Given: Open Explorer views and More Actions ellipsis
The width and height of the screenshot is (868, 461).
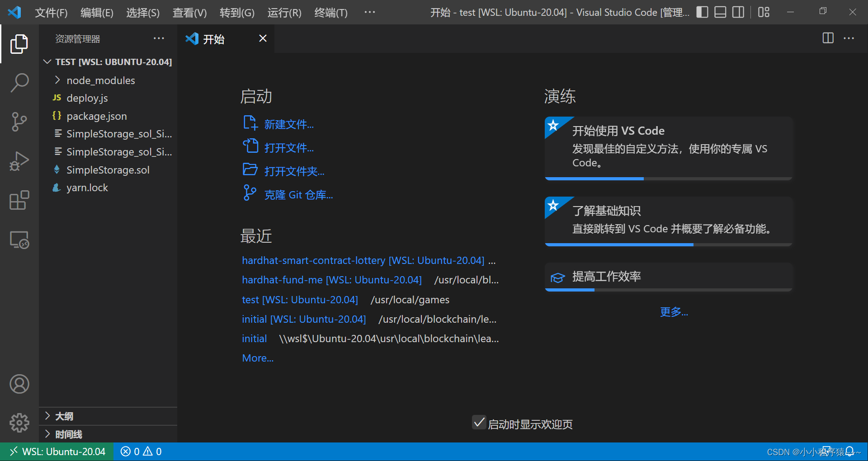Looking at the screenshot, I should [x=159, y=38].
